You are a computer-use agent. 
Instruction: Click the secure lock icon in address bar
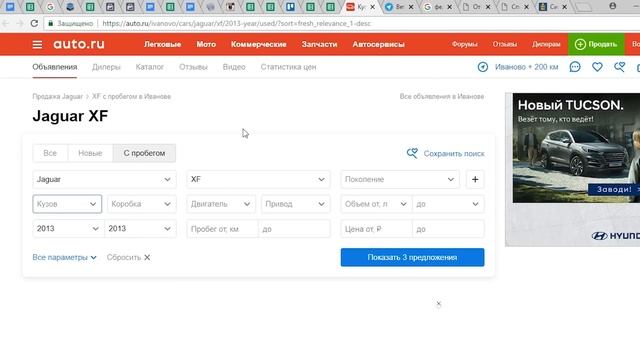[51, 24]
